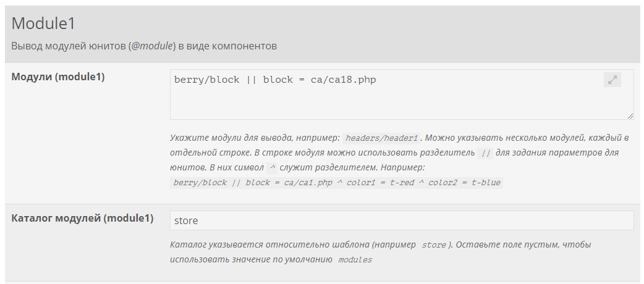
Task: Click the ^ symbol code snippet in hint
Action: [x=273, y=168]
